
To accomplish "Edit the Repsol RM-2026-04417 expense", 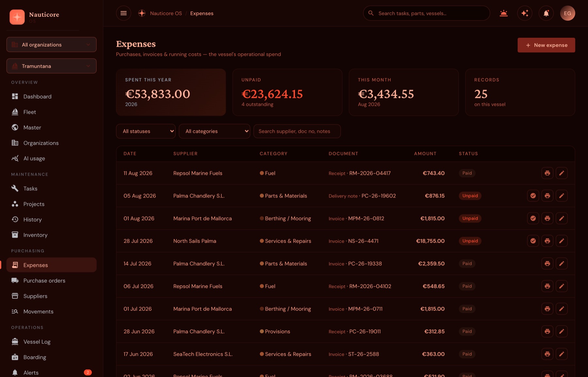I will (562, 173).
